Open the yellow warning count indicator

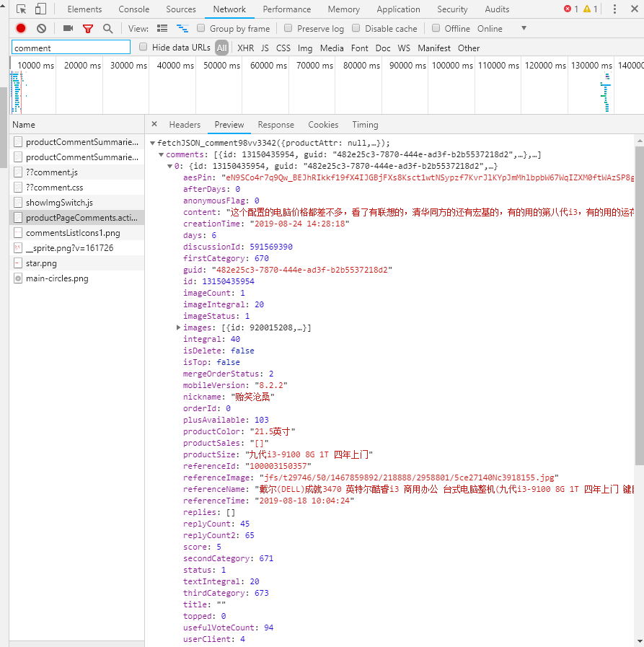591,9
